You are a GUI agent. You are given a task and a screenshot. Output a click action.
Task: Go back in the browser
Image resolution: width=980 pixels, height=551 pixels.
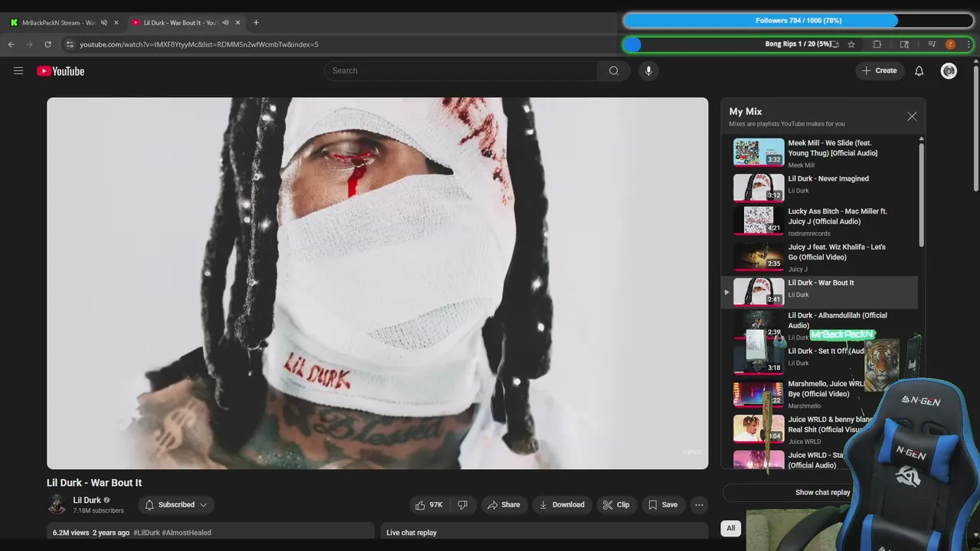pos(11,44)
